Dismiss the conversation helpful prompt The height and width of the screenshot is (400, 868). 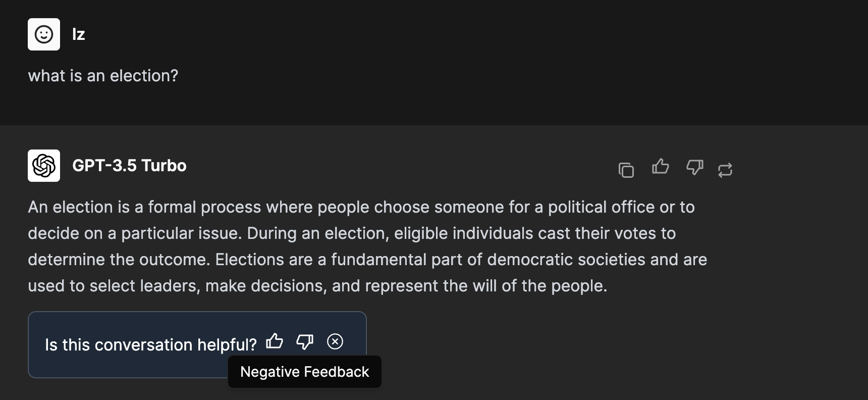coord(335,342)
